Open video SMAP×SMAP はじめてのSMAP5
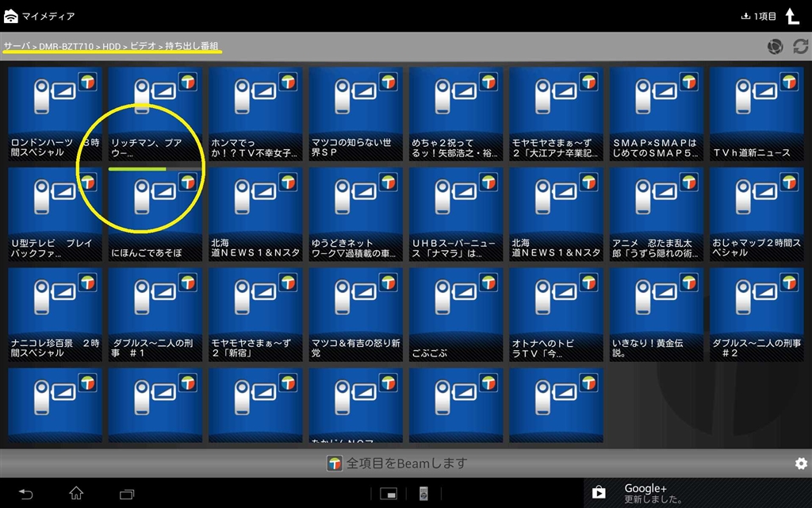 tap(656, 114)
